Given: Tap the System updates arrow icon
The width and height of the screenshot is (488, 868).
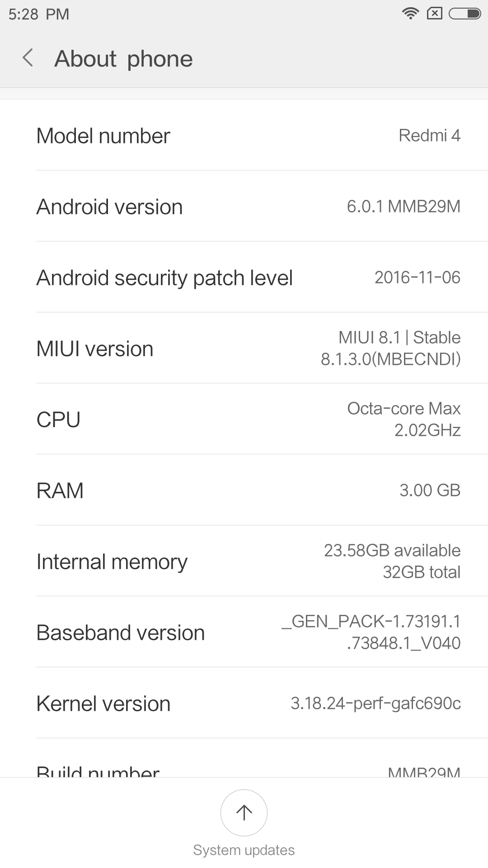Looking at the screenshot, I should click(244, 812).
